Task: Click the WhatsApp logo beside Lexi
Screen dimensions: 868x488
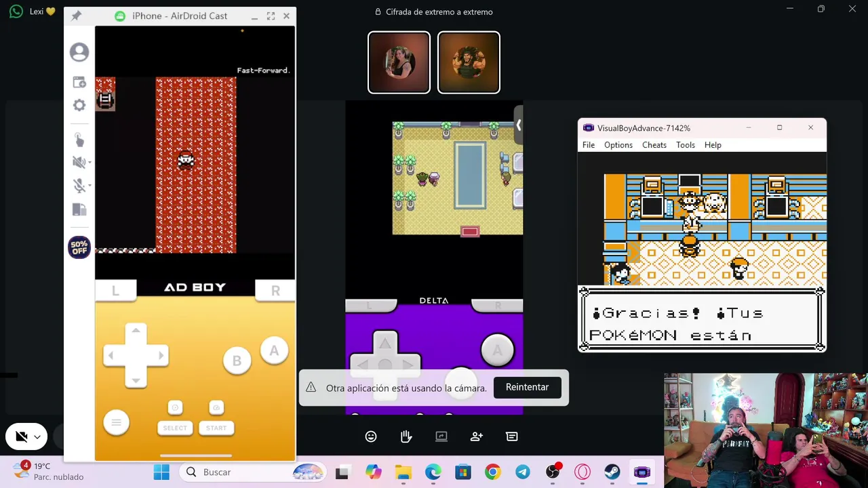Action: 16,12
